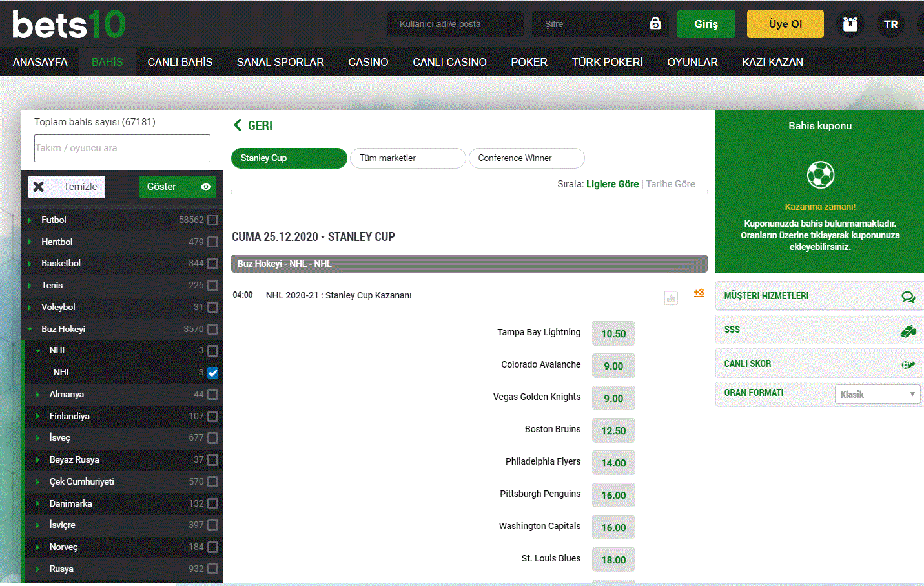Click the yellow Üye Ol button
The width and height of the screenshot is (924, 586).
click(785, 24)
